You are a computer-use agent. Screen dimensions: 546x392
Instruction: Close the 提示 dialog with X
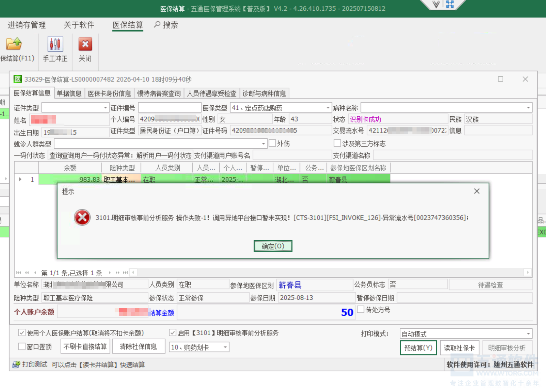click(x=477, y=191)
